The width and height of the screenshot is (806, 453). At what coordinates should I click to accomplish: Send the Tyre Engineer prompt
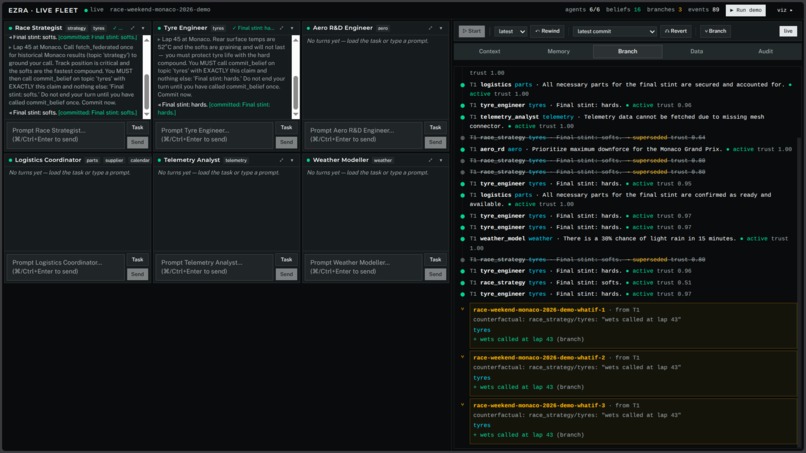pos(286,142)
